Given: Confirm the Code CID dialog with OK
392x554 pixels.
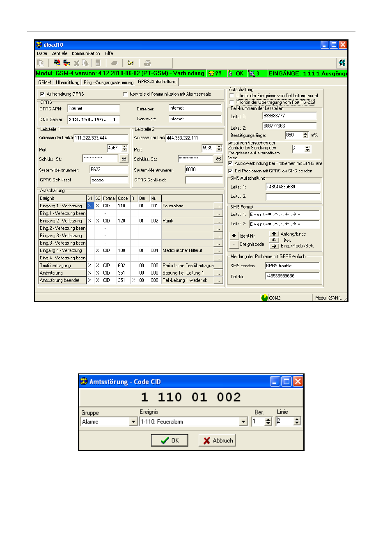Looking at the screenshot, I should coord(170,440).
